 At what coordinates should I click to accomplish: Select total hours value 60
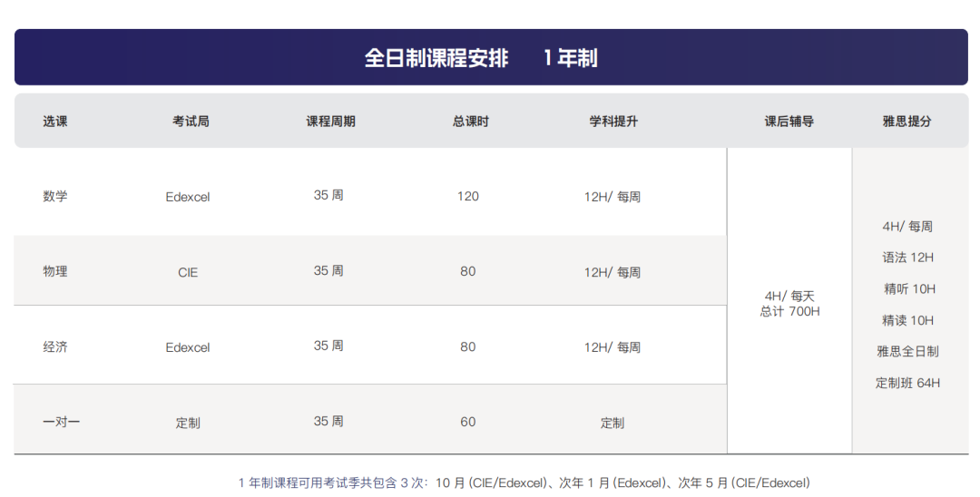[x=468, y=422]
